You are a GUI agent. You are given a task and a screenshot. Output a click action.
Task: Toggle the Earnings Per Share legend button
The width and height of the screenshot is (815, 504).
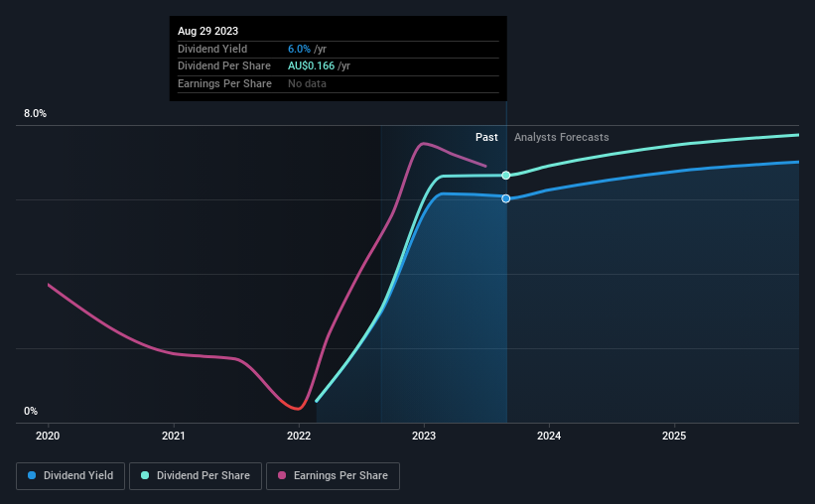tap(333, 476)
